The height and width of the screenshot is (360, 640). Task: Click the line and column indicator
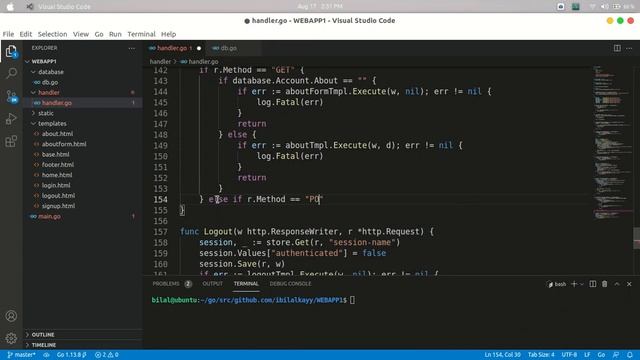(502, 355)
